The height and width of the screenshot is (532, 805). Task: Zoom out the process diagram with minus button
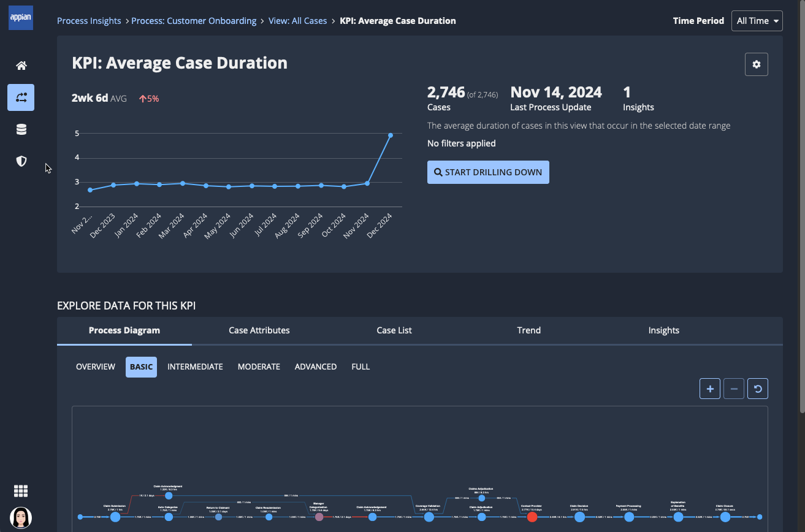click(x=734, y=389)
